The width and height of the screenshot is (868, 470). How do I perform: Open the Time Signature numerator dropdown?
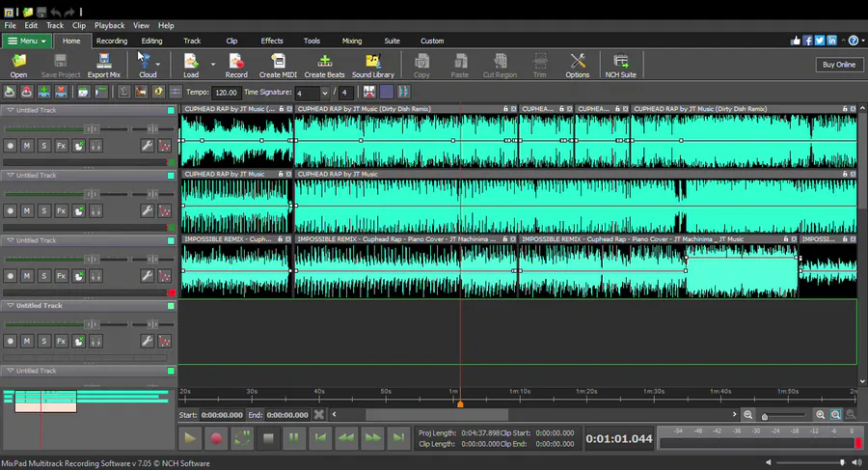(x=325, y=93)
